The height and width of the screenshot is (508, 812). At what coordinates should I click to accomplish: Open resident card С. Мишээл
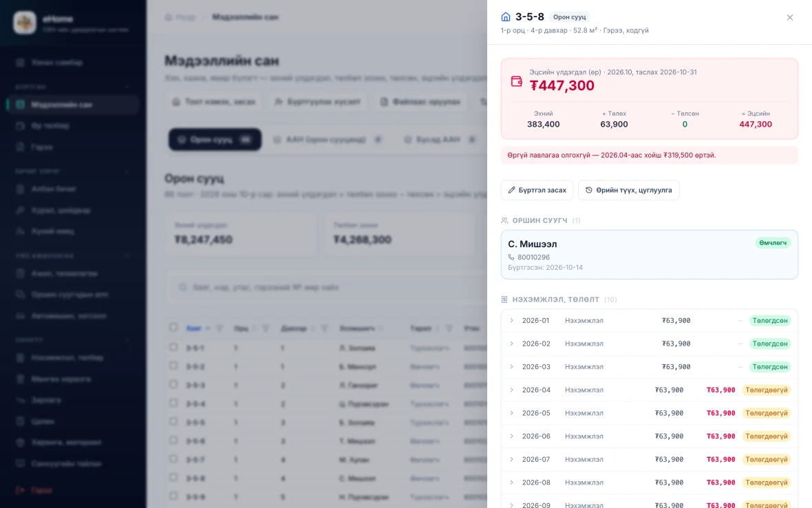coord(650,255)
